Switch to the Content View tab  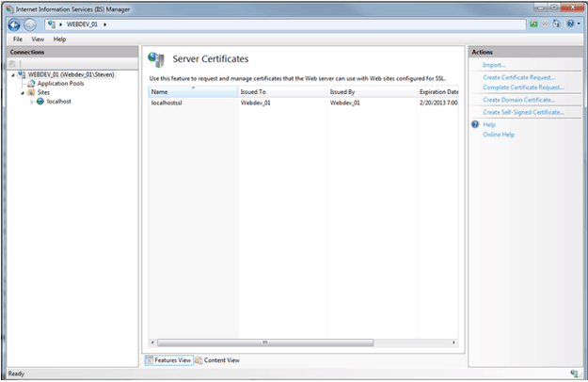[217, 360]
